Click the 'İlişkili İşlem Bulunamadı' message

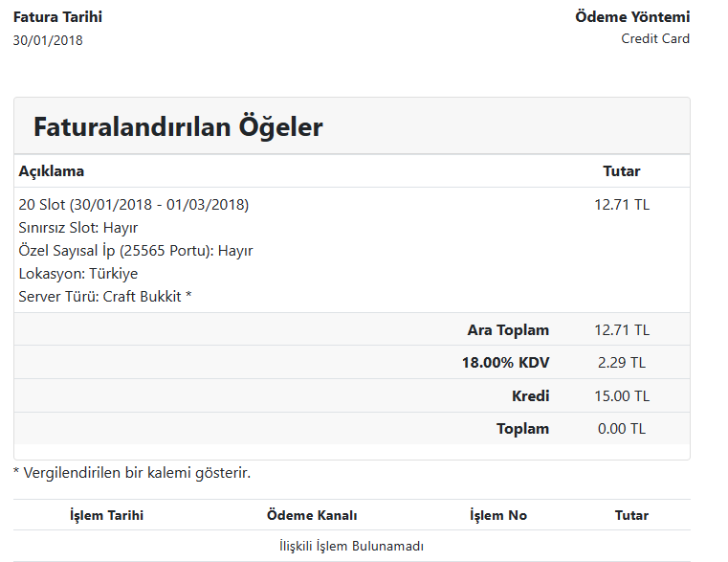click(x=351, y=546)
